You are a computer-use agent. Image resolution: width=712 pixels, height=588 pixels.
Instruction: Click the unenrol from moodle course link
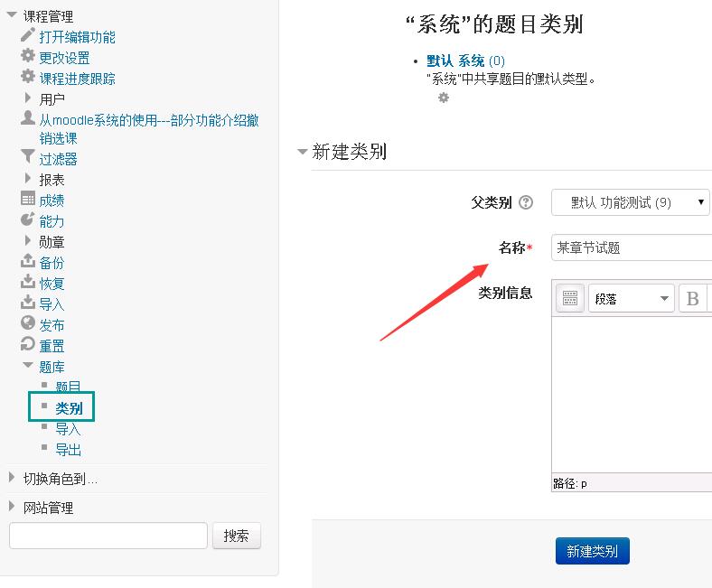(x=149, y=129)
